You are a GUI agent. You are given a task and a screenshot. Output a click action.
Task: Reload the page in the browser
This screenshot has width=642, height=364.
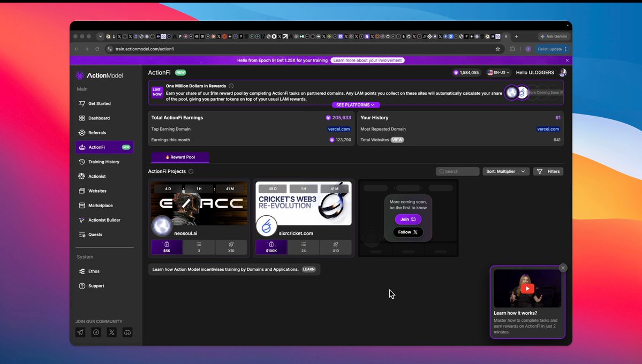(x=97, y=49)
